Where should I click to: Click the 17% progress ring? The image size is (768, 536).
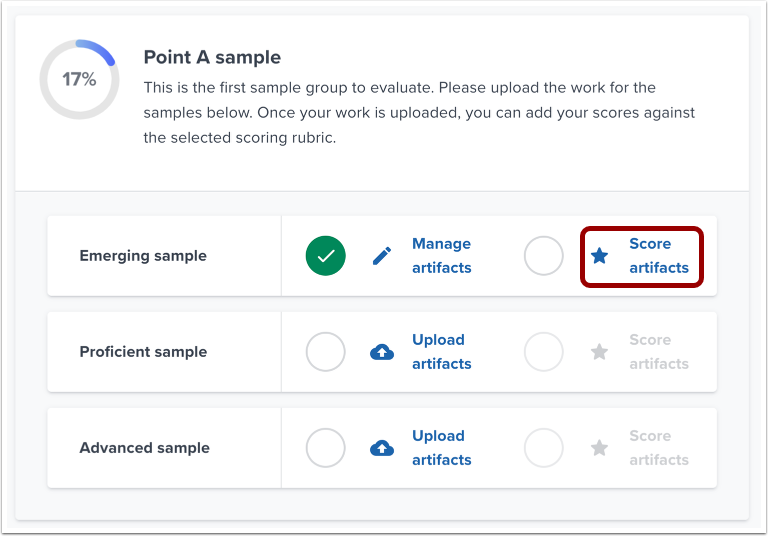79,79
